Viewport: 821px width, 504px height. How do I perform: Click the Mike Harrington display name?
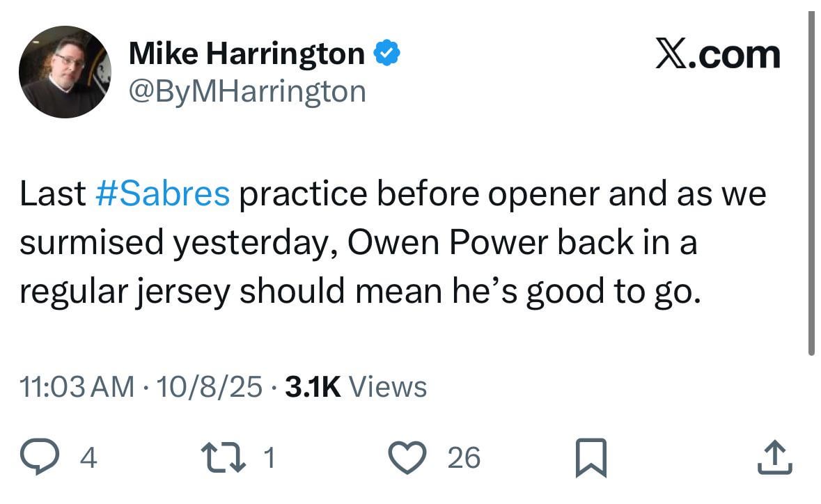tap(249, 52)
